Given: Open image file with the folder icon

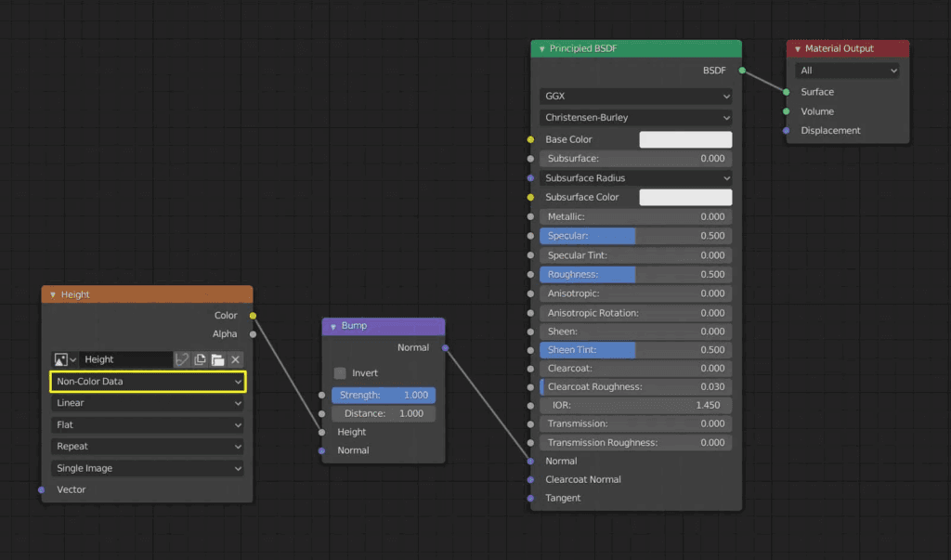Looking at the screenshot, I should 217,359.
